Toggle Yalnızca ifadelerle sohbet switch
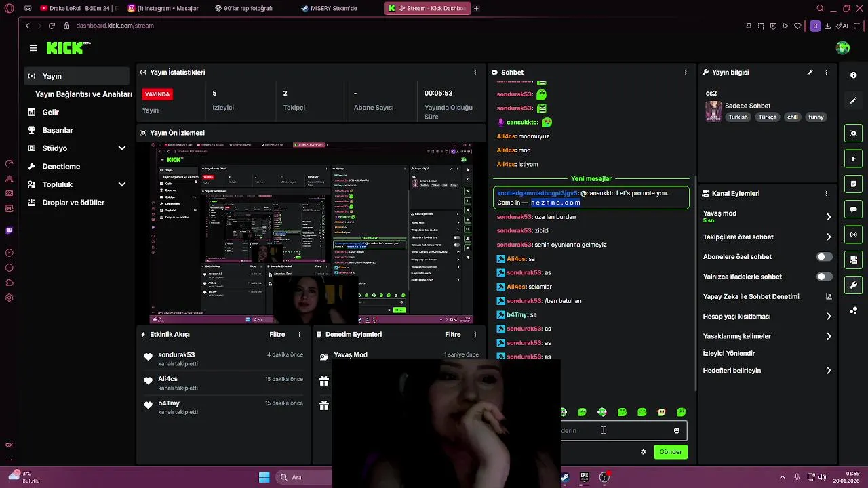This screenshot has height=488, width=868. click(x=824, y=277)
